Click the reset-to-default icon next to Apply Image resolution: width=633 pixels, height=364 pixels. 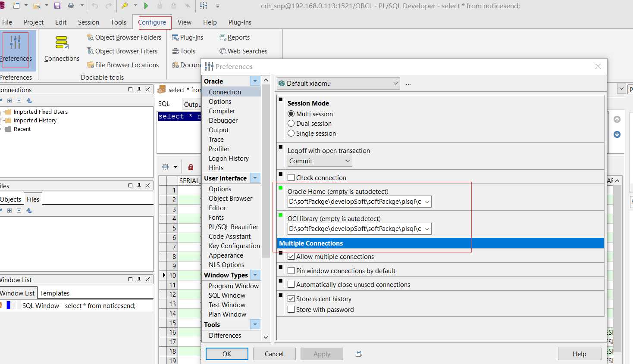click(359, 354)
